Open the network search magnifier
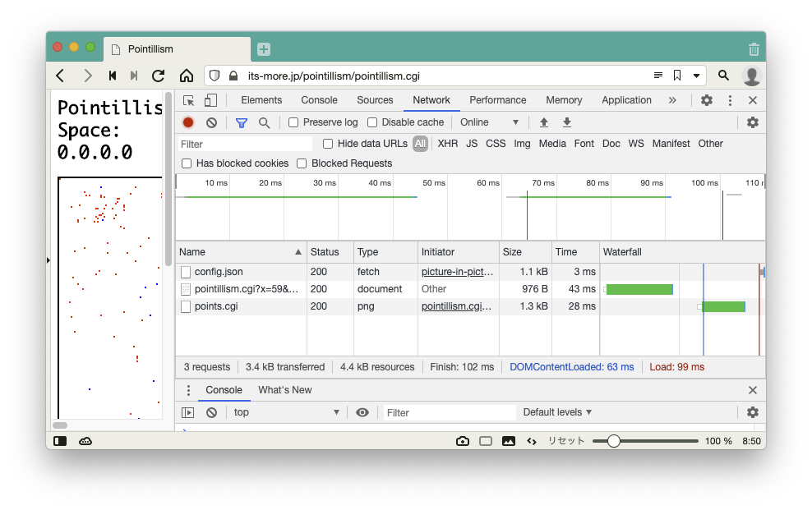This screenshot has width=812, height=510. pyautogui.click(x=265, y=122)
